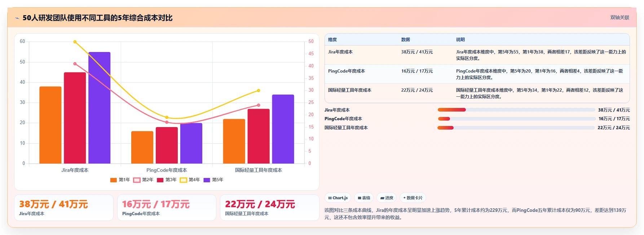The image size is (644, 235).
Task: Click the orange 第1年 bar for Jira年度成本
Action: [50, 125]
